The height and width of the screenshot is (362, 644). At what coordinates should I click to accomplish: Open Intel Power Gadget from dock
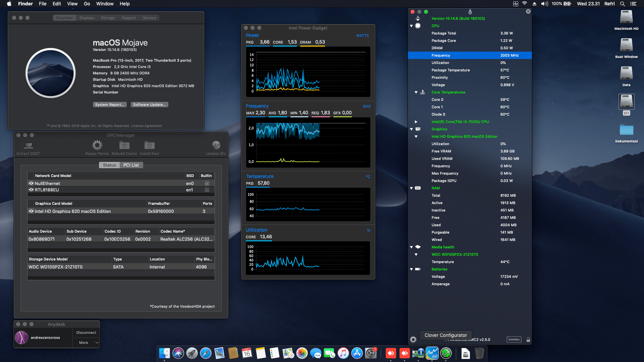click(x=432, y=353)
